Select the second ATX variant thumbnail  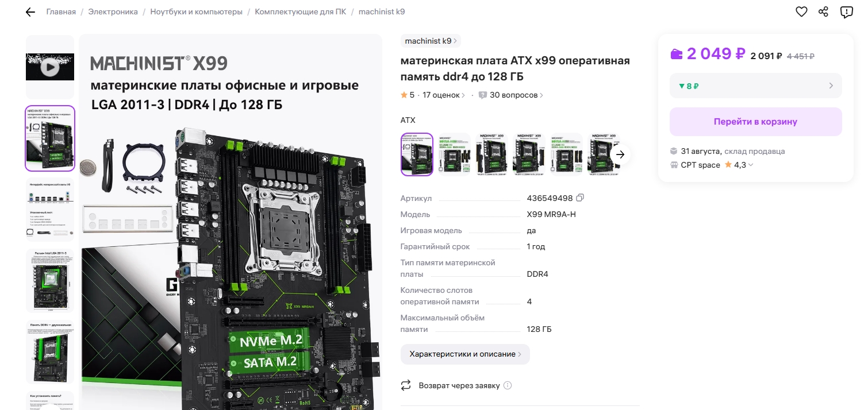click(454, 154)
